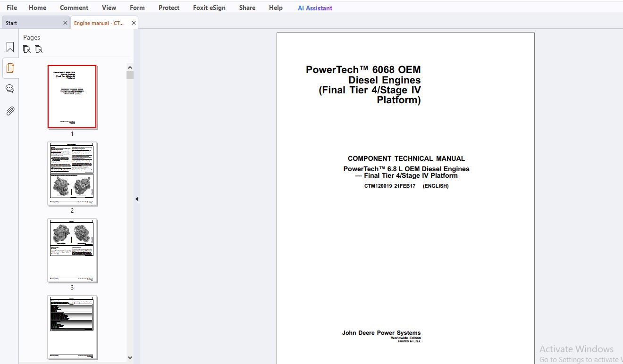Close the Engine manual tab

click(134, 23)
